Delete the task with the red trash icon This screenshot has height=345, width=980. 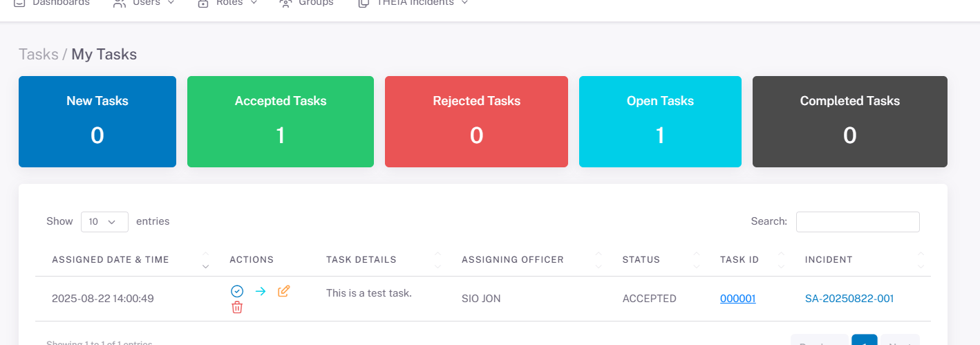coord(237,308)
